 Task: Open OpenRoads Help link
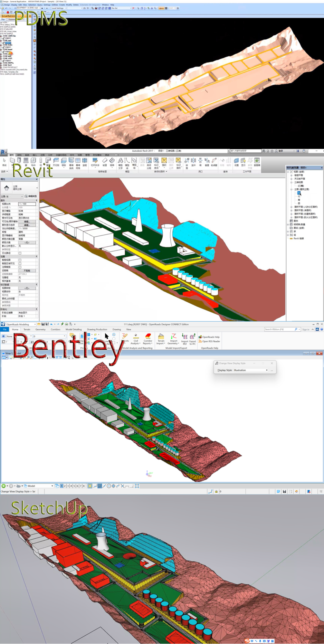click(209, 337)
